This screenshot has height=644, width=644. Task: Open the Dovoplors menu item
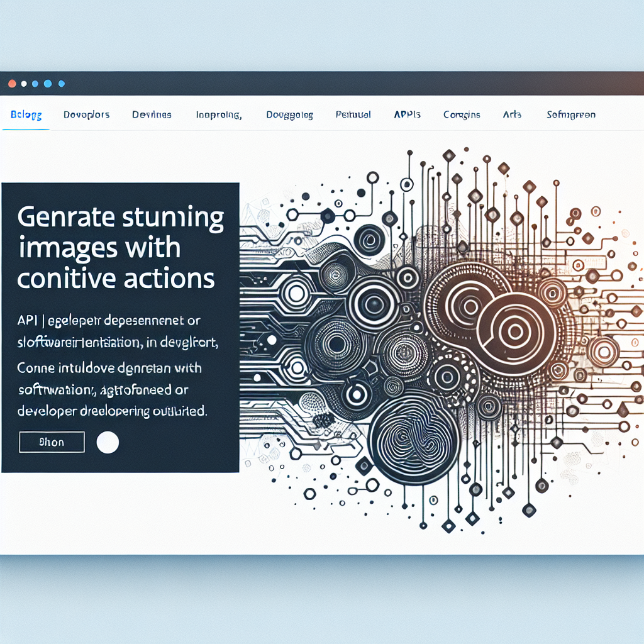pos(87,114)
